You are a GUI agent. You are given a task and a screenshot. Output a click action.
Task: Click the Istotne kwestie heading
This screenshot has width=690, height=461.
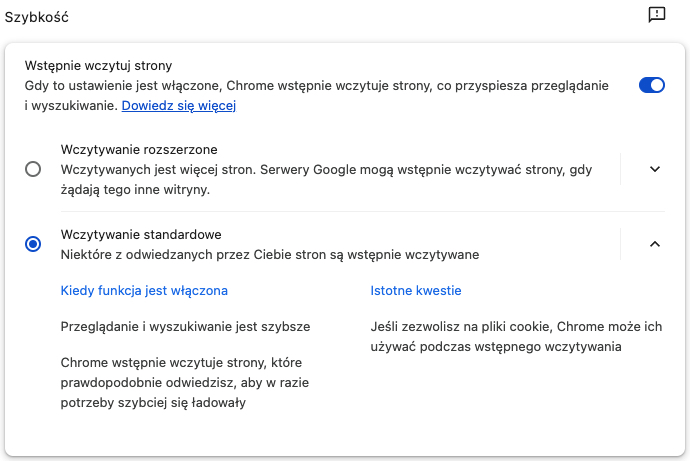pyautogui.click(x=416, y=291)
